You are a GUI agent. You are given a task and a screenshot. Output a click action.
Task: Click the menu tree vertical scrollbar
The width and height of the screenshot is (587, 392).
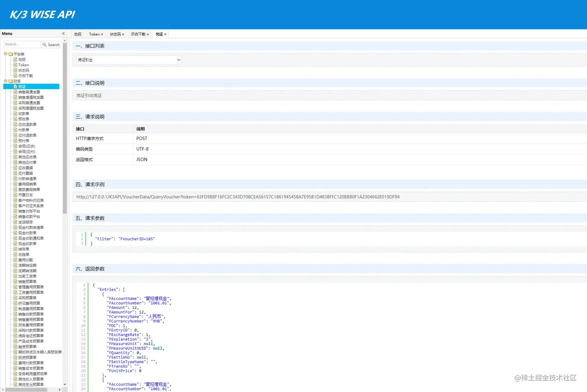64,128
